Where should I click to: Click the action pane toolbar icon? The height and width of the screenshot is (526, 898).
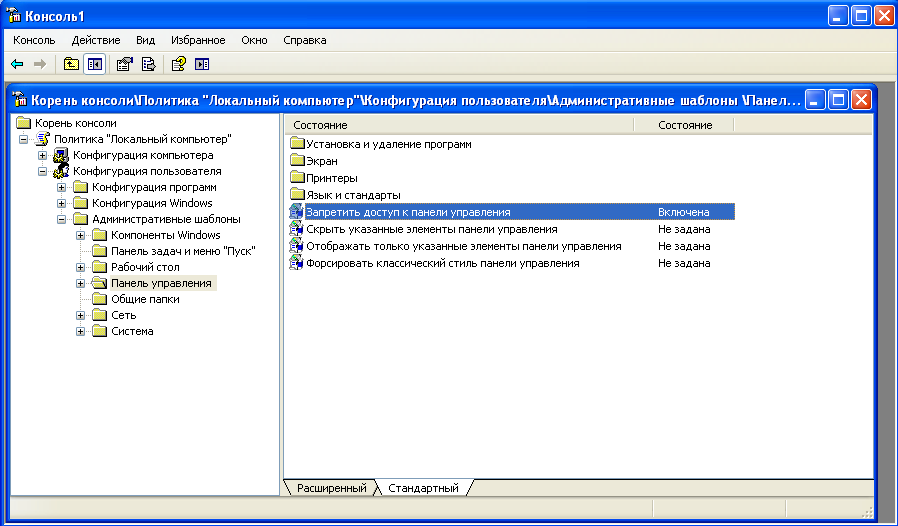[202, 64]
